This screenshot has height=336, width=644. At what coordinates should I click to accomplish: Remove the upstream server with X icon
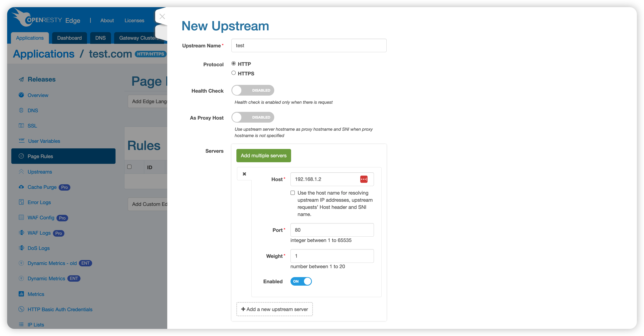(x=244, y=174)
